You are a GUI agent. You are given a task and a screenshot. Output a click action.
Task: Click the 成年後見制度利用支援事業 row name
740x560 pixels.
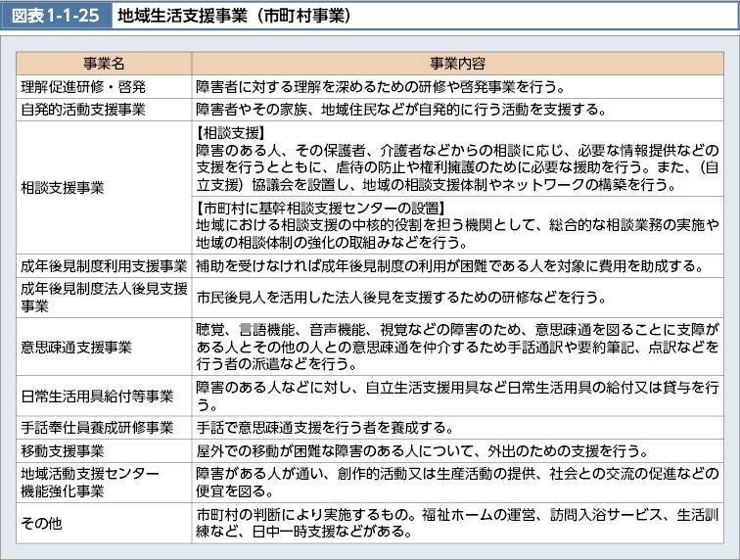coord(103,265)
